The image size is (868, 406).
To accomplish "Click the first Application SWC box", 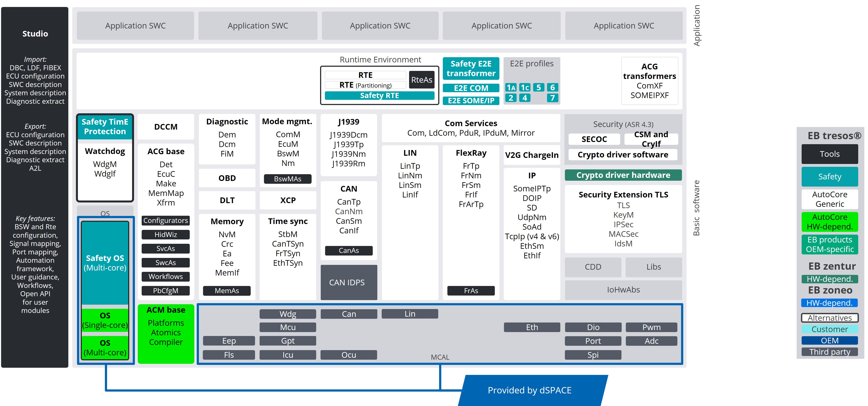I will coord(136,26).
